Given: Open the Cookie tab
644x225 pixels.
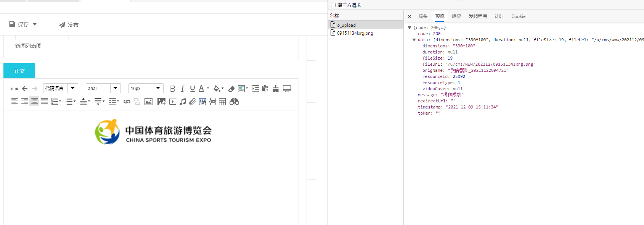Looking at the screenshot, I should (518, 16).
